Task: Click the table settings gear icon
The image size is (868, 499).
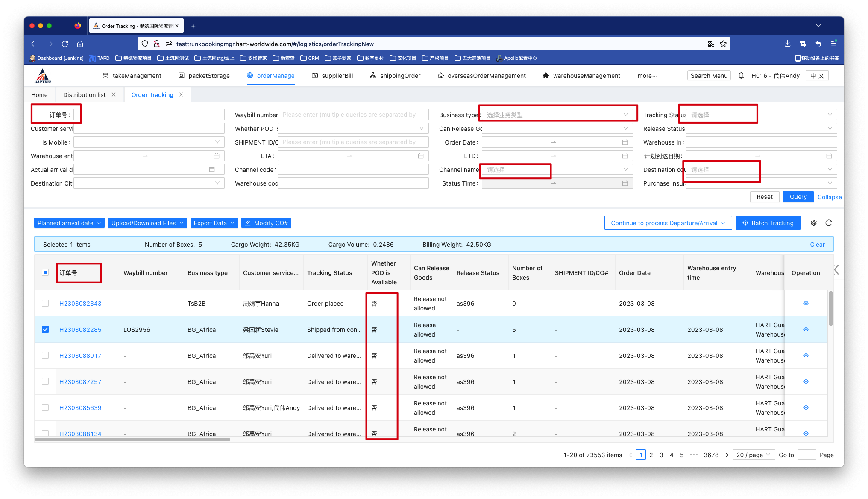Action: click(814, 223)
